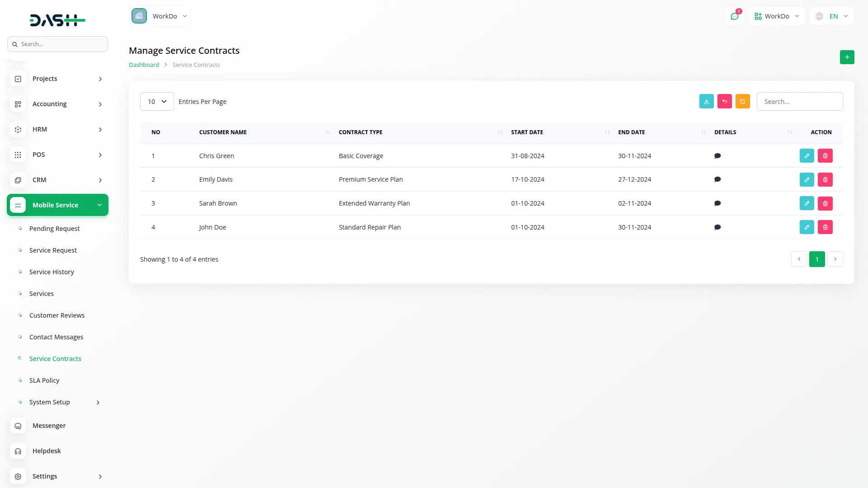Click the pink reset filter icon
Image resolution: width=868 pixels, height=488 pixels.
click(x=724, y=101)
